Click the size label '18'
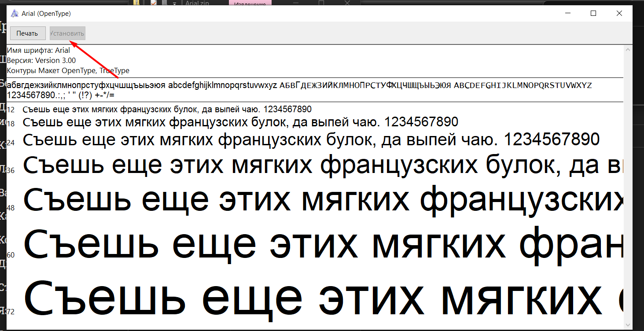The height and width of the screenshot is (331, 644). click(11, 124)
